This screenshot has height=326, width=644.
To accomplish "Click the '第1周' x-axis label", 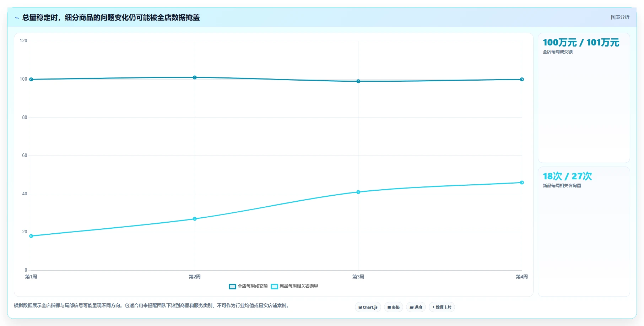I will pos(31,277).
